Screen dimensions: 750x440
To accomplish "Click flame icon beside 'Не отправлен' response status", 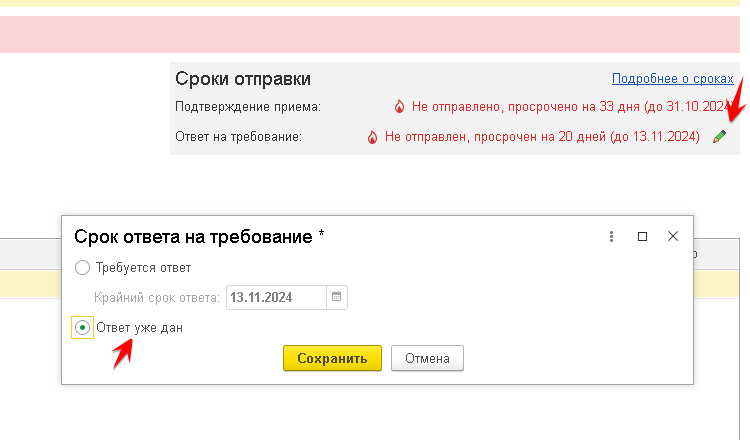I will 373,136.
